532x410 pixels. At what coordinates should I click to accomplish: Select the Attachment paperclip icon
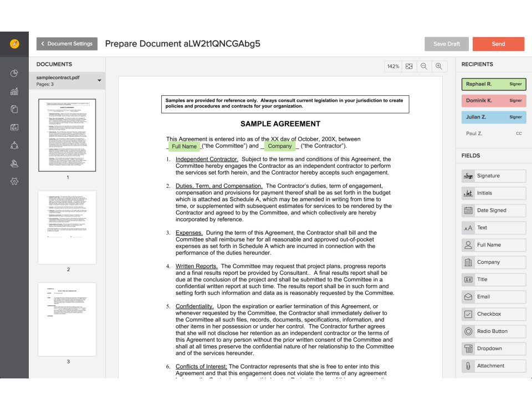(x=468, y=366)
